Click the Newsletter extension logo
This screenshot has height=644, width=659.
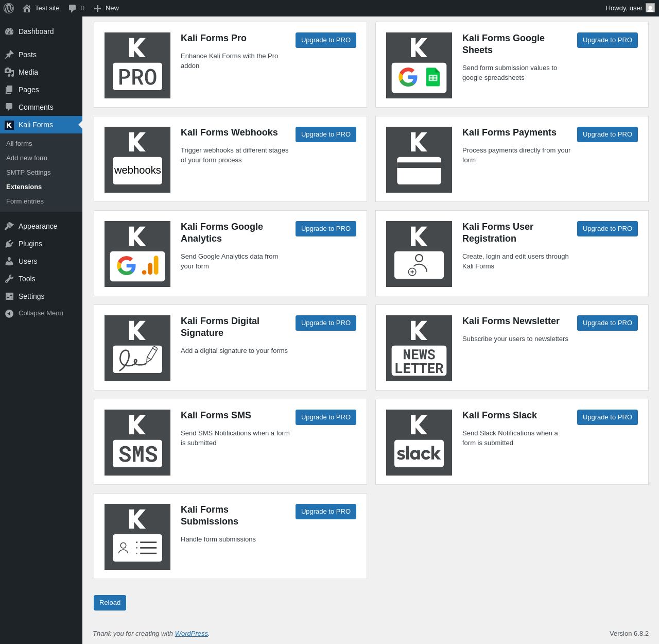coord(419,348)
